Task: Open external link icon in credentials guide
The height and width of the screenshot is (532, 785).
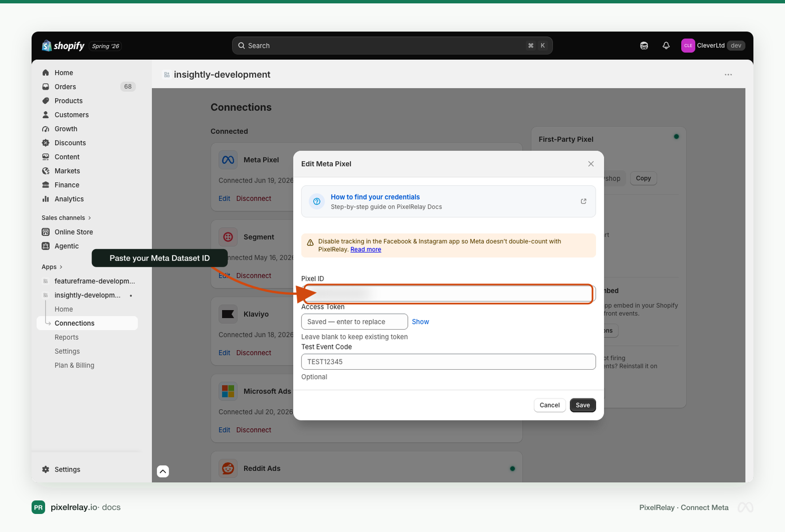Action: pos(584,201)
